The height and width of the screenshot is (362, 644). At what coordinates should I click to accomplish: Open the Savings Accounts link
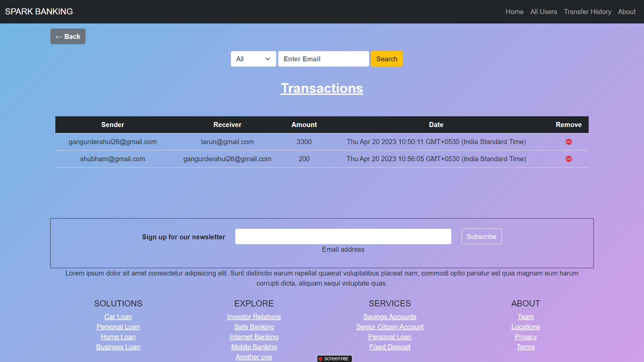pyautogui.click(x=390, y=316)
